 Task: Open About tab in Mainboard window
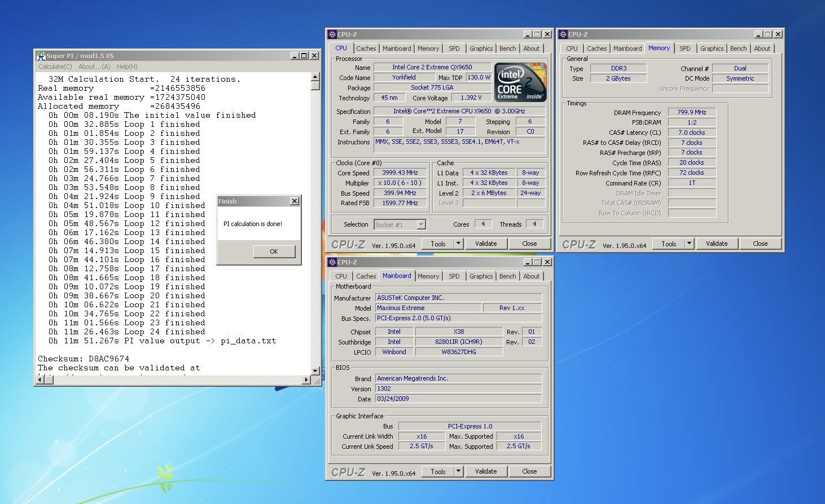click(531, 276)
